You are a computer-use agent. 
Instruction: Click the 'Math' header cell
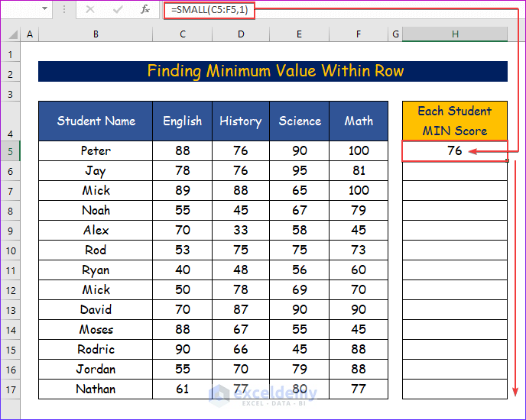tap(359, 121)
